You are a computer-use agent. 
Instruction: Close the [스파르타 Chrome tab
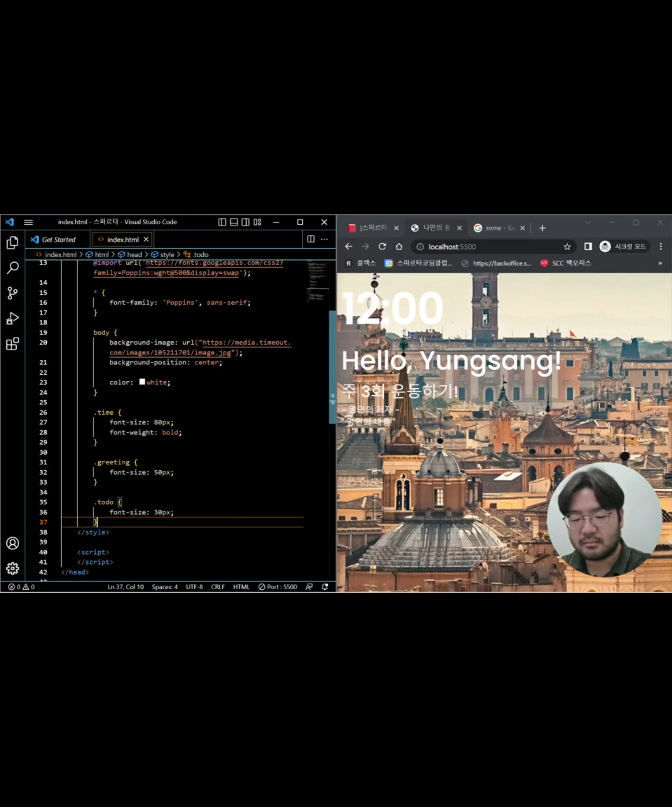[x=396, y=228]
